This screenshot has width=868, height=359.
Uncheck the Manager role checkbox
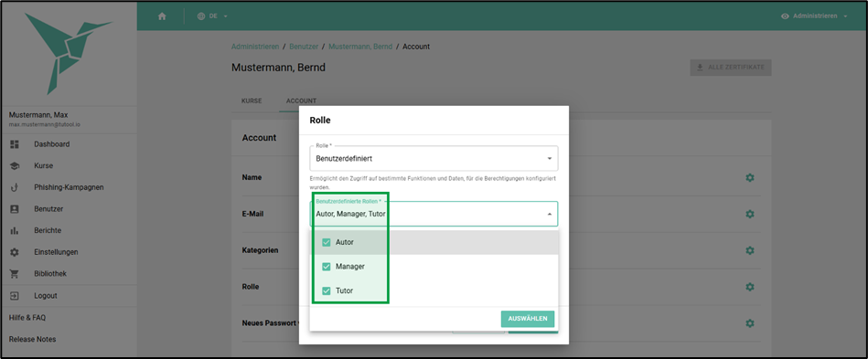click(x=326, y=267)
